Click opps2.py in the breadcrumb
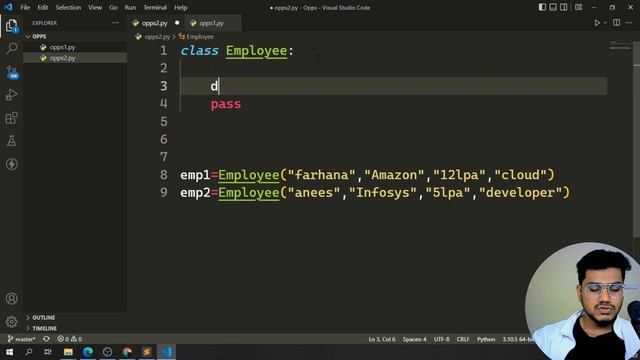 click(x=157, y=37)
